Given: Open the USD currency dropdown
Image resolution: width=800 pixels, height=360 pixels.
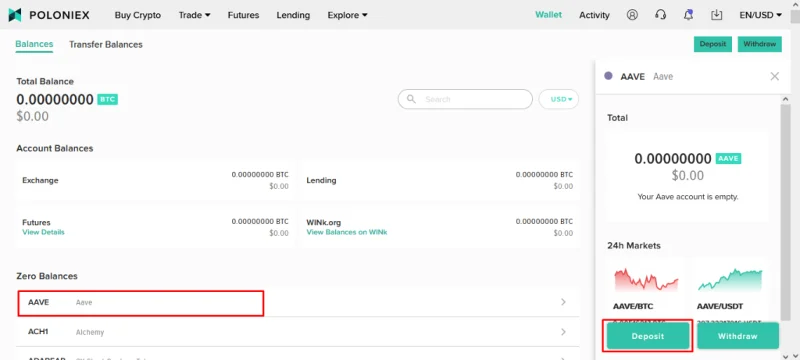Looking at the screenshot, I should pyautogui.click(x=559, y=99).
